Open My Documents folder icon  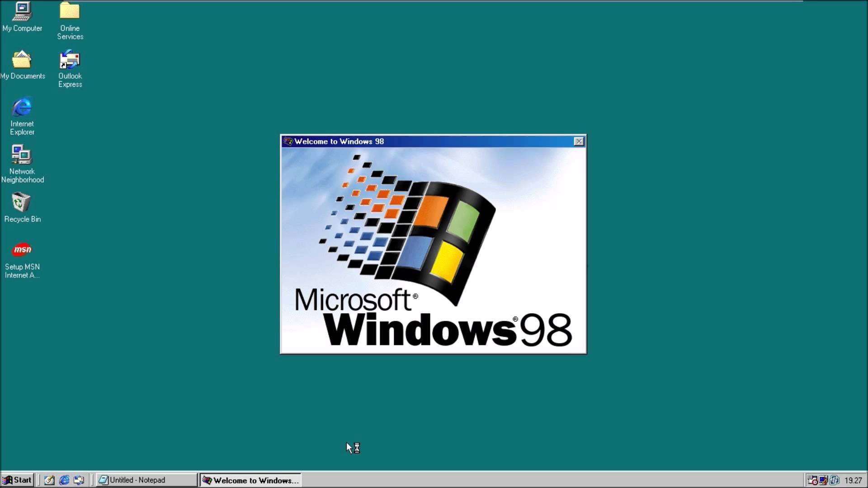[21, 59]
